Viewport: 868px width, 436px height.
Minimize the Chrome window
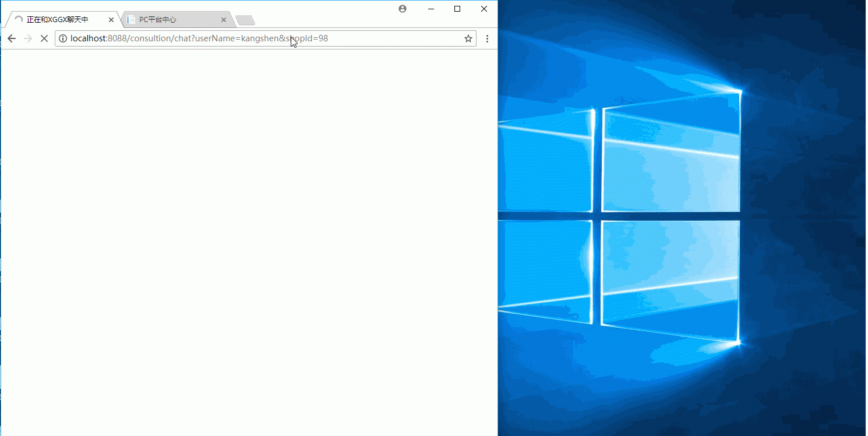point(431,9)
